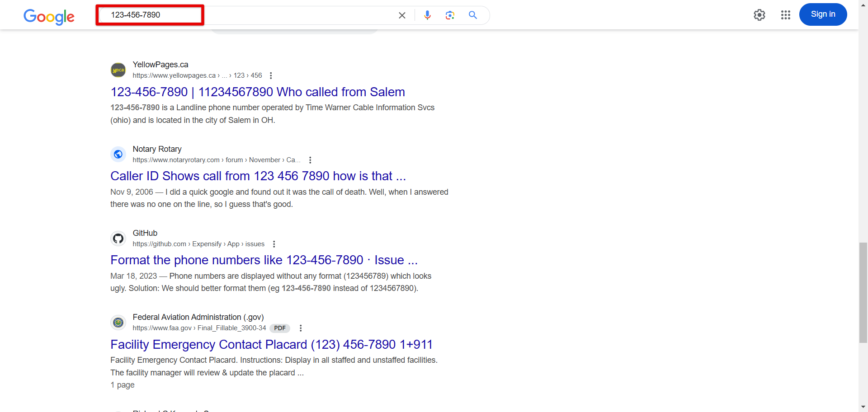This screenshot has height=412, width=868.
Task: Open 'Facility Emergency Contact Placard' result
Action: point(271,344)
